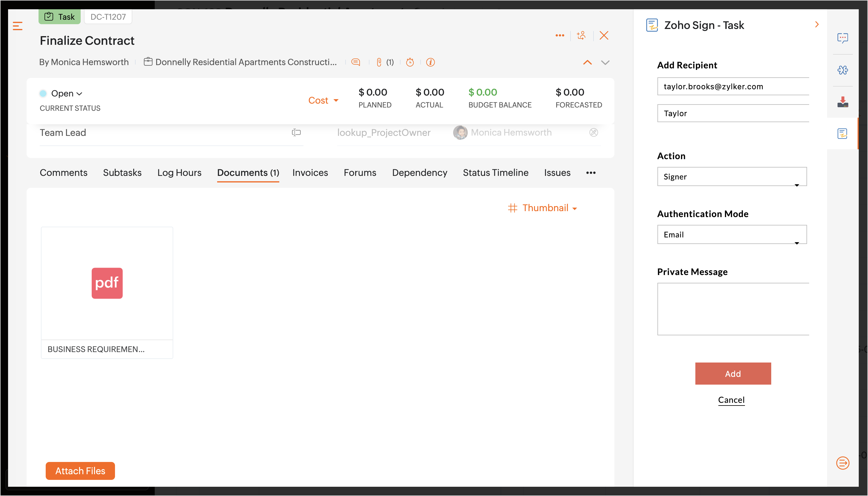Open the task more options ellipsis

[560, 36]
